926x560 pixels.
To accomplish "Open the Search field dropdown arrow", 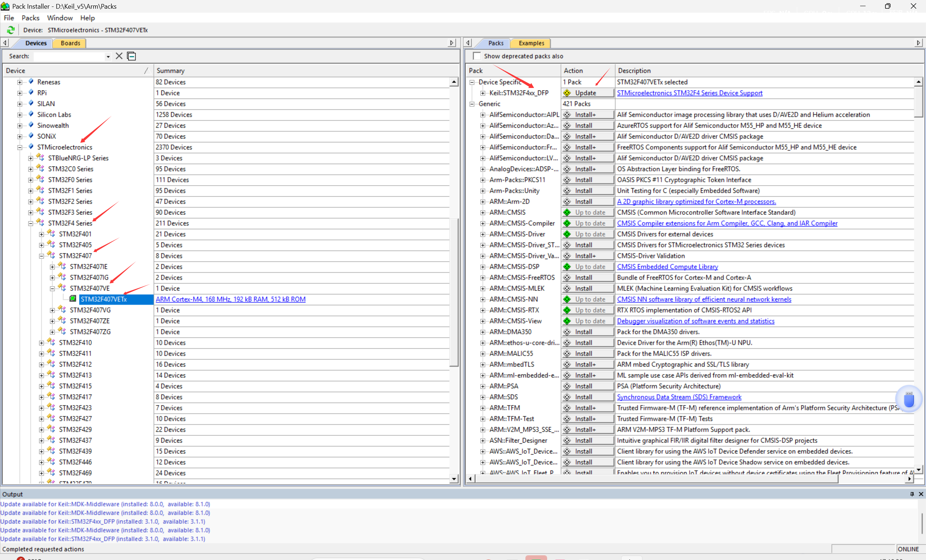I will [x=108, y=56].
